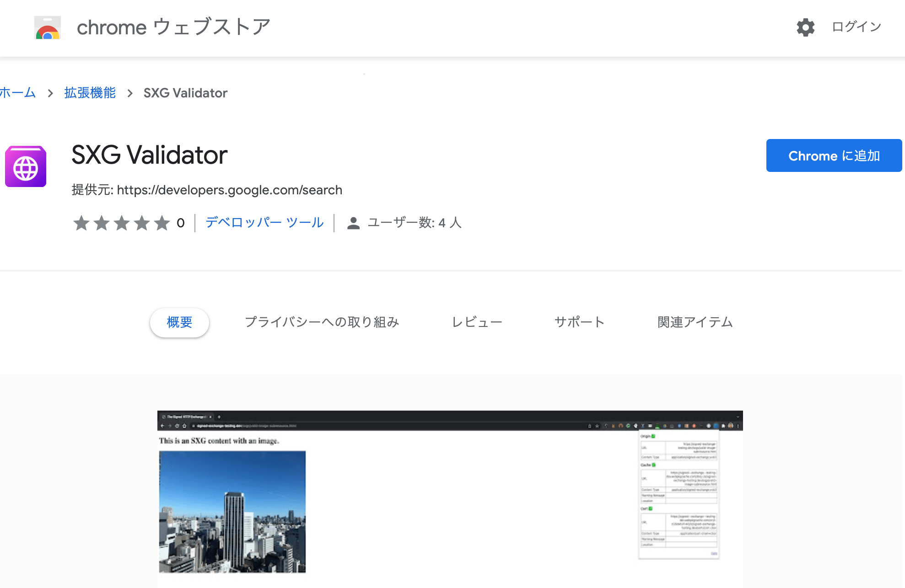The height and width of the screenshot is (588, 905).
Task: Click the purple SXG Validator extension icon
Action: [26, 166]
